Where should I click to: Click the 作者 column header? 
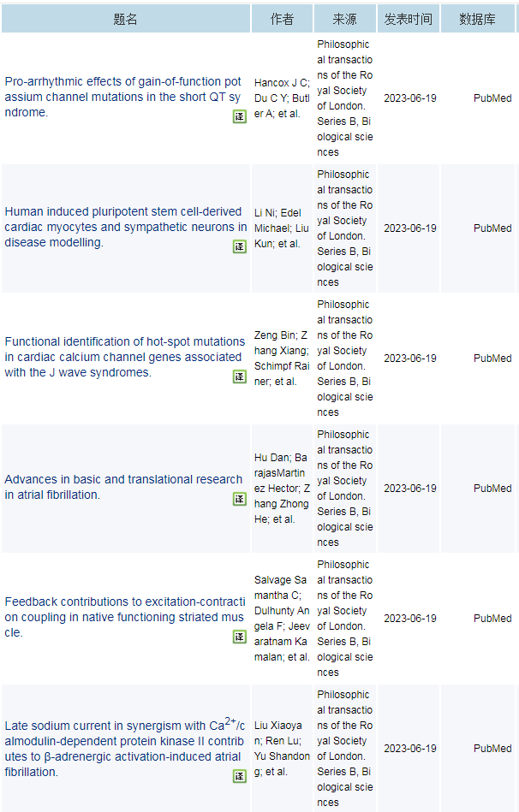pos(282,19)
